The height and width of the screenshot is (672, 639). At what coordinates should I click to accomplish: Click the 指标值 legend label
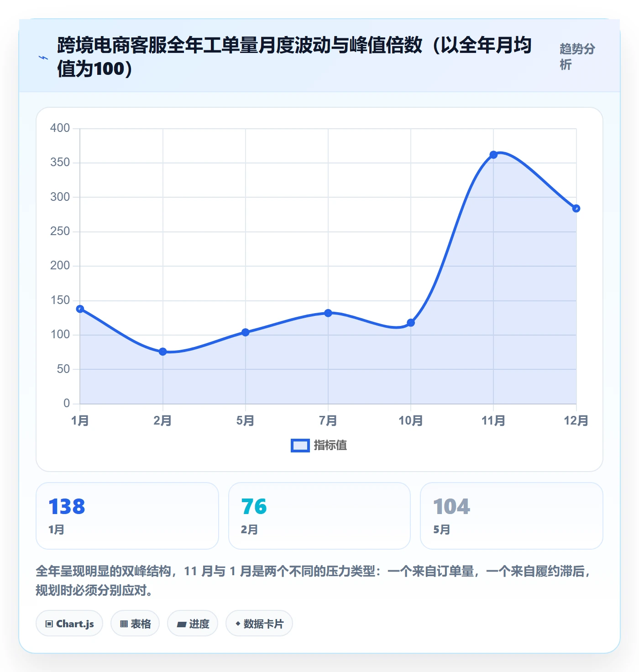330,446
